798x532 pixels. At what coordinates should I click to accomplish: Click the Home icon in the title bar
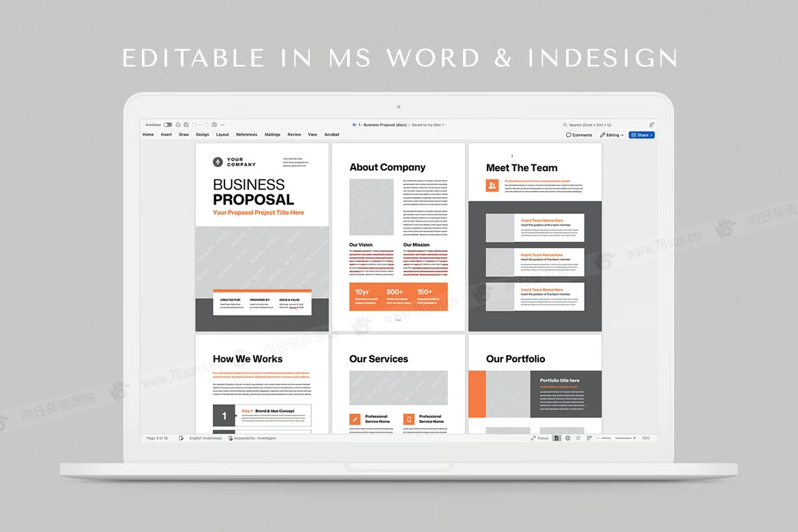coord(178,125)
